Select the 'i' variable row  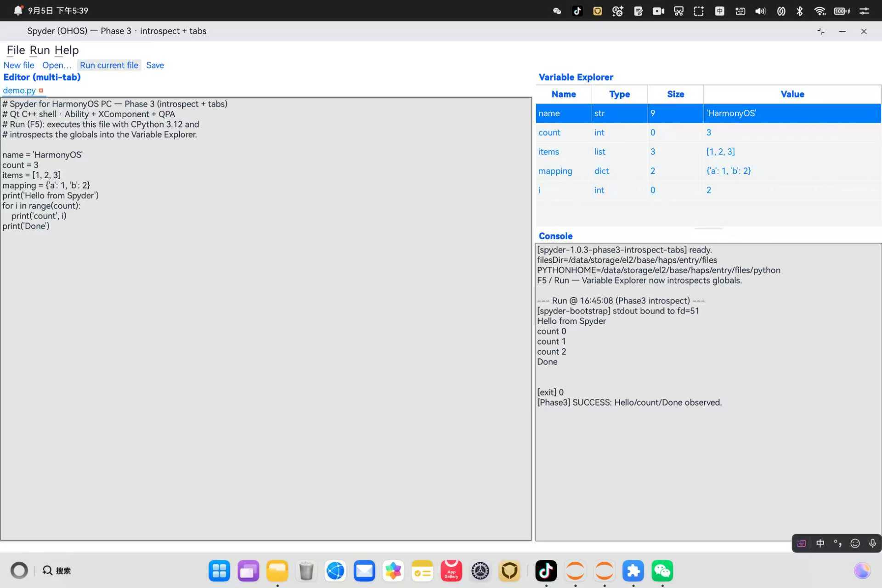pyautogui.click(x=708, y=190)
